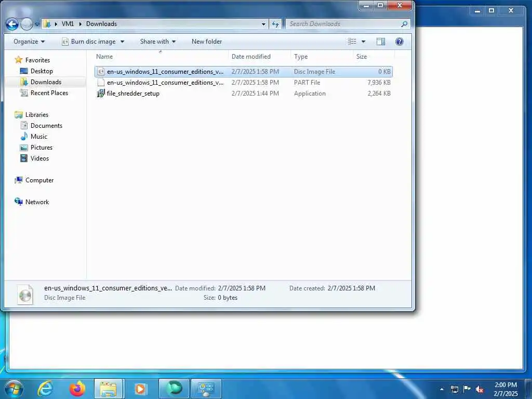The height and width of the screenshot is (399, 532).
Task: Open the Share with menu
Action: point(158,42)
